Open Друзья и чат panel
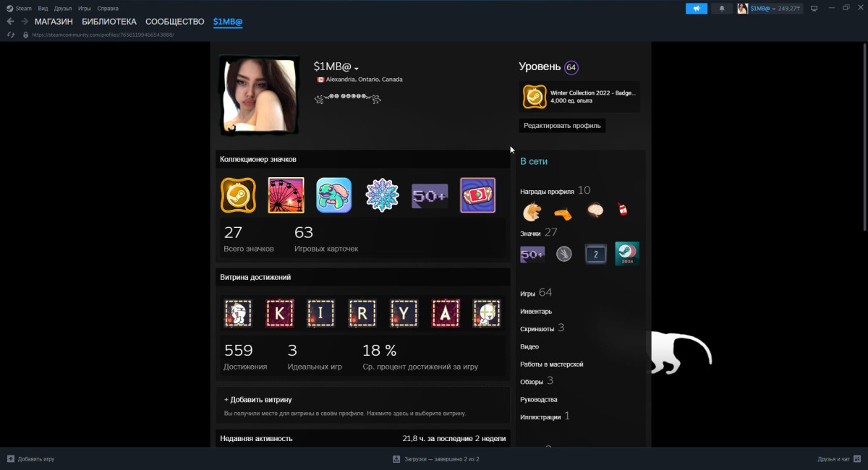 click(839, 459)
